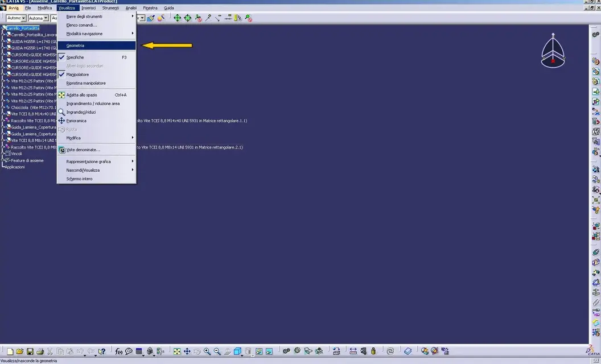This screenshot has width=601, height=364.
Task: Open the Formula f(x) tool
Action: 119,351
